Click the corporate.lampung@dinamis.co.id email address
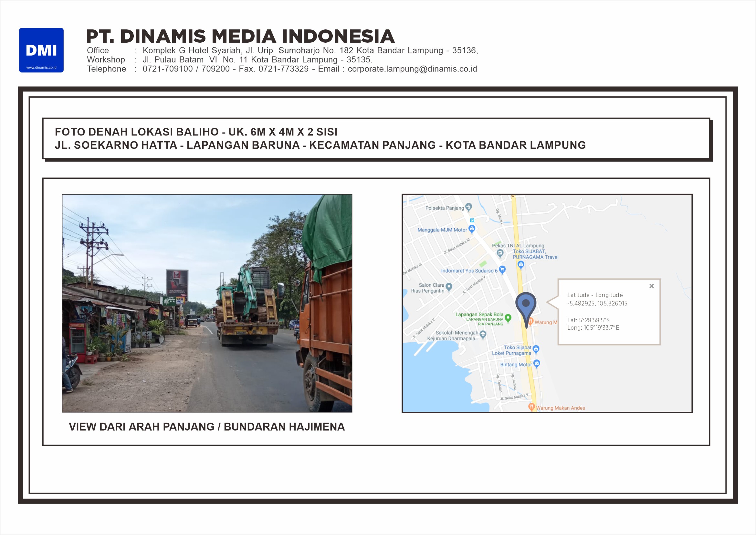Image resolution: width=756 pixels, height=535 pixels. [x=412, y=69]
